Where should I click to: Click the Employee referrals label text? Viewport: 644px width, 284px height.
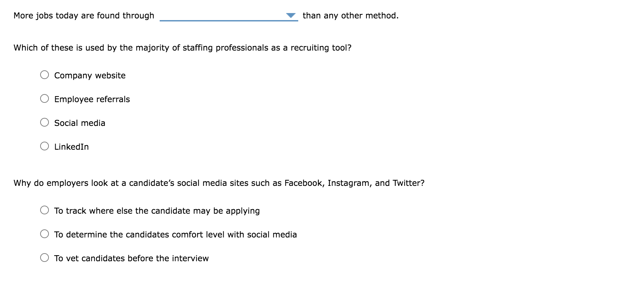(92, 99)
